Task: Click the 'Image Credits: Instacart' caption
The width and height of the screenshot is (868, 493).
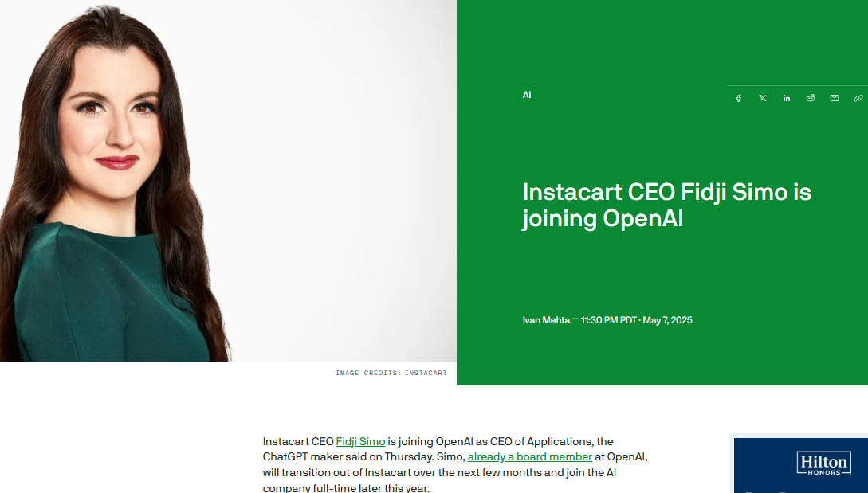Action: pos(391,373)
